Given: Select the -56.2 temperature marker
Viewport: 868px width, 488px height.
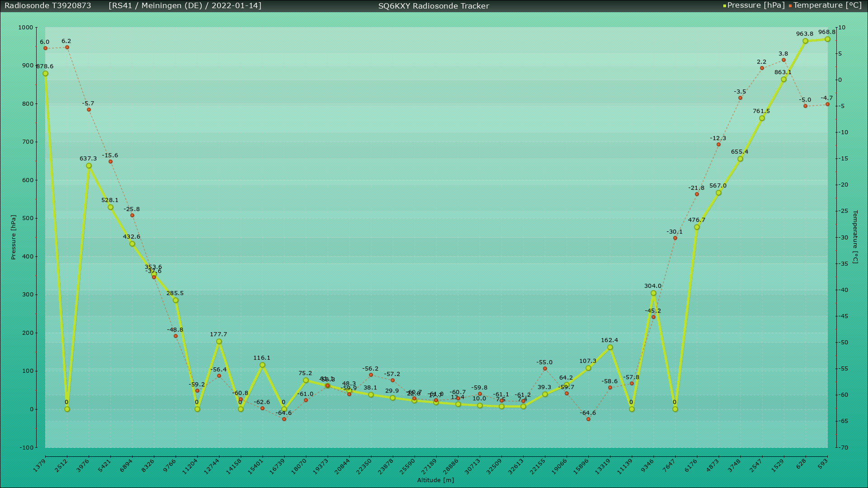Looking at the screenshot, I should point(371,375).
